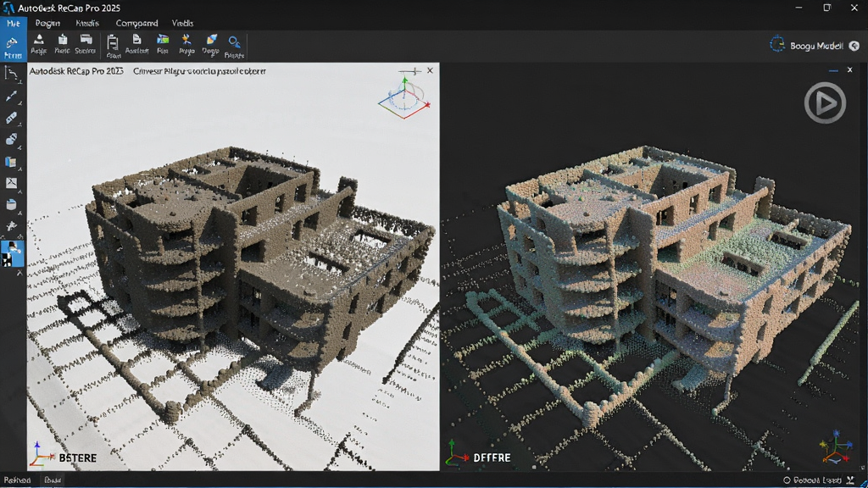Open the 'Compand' menu tab
Viewport: 868px width, 488px height.
(136, 23)
